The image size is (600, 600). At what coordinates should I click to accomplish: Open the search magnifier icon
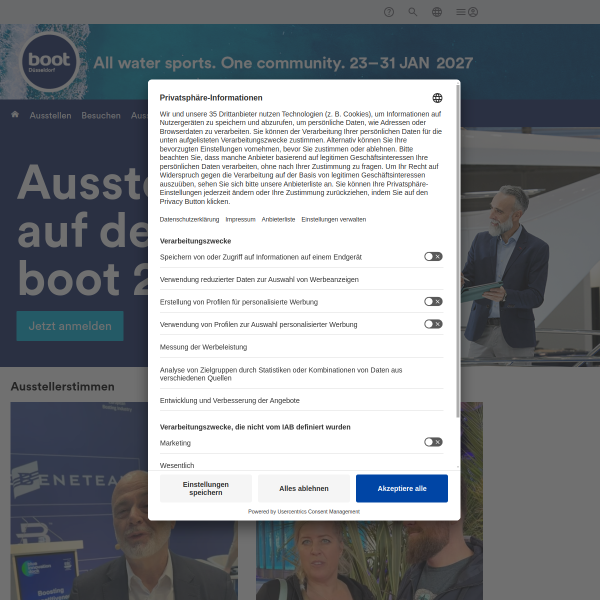click(412, 12)
